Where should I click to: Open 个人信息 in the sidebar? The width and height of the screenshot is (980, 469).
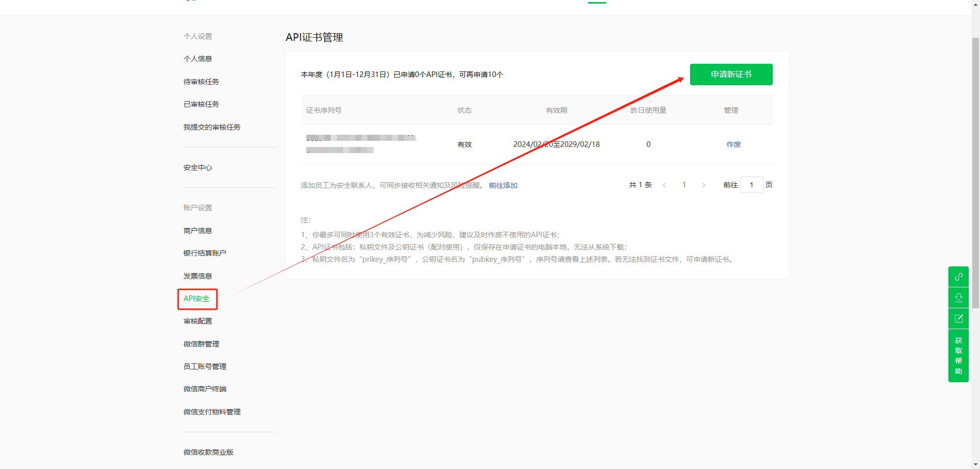(x=198, y=59)
